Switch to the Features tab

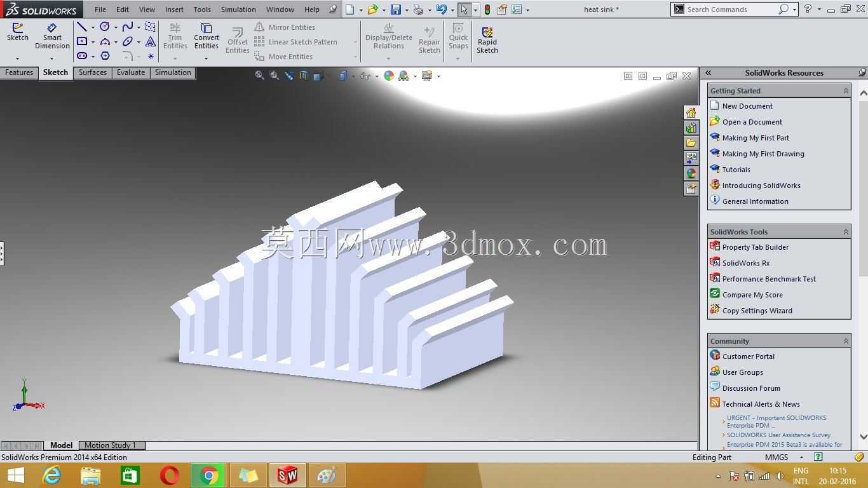(x=19, y=72)
